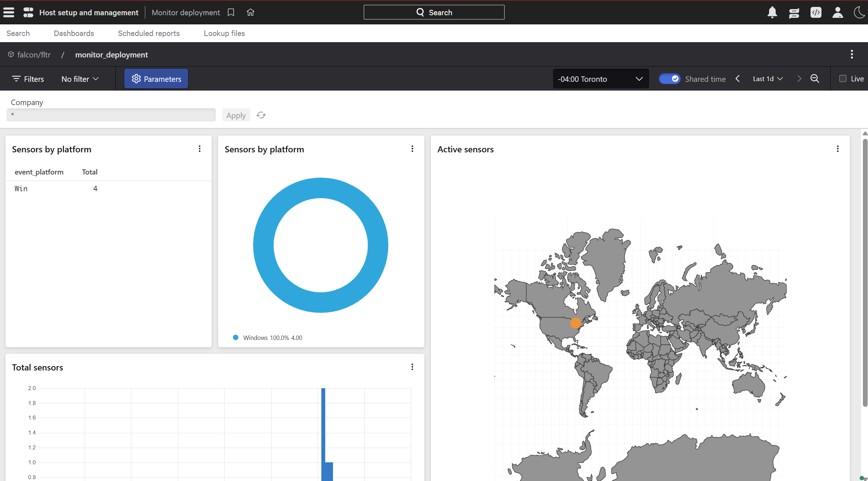Image resolution: width=868 pixels, height=481 pixels.
Task: Switch theme with the moon icon
Action: (860, 12)
